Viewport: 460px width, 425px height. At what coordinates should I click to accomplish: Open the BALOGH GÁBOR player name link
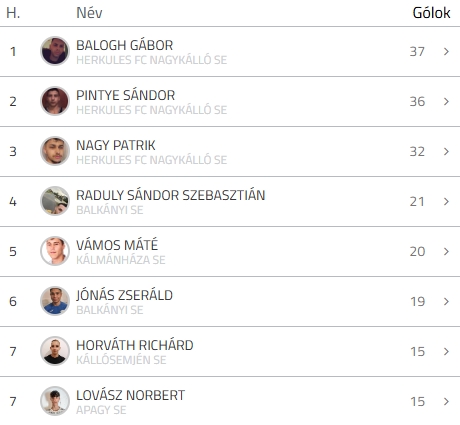point(125,45)
